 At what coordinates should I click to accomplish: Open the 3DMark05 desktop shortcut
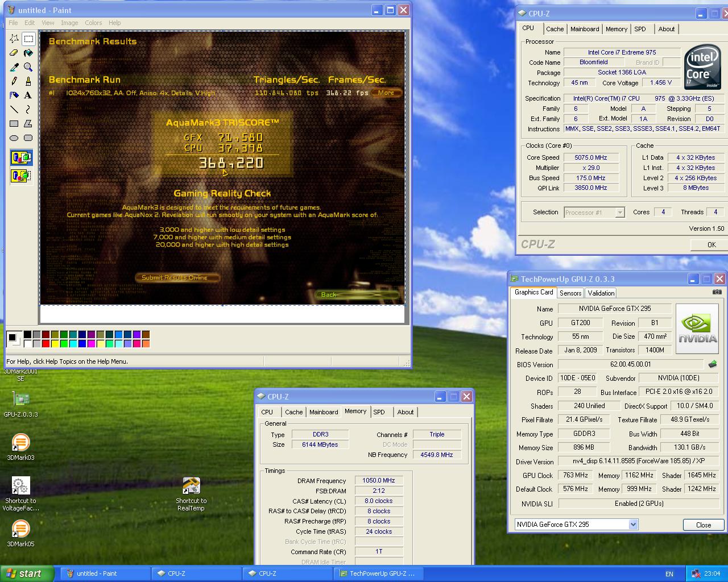tap(20, 534)
